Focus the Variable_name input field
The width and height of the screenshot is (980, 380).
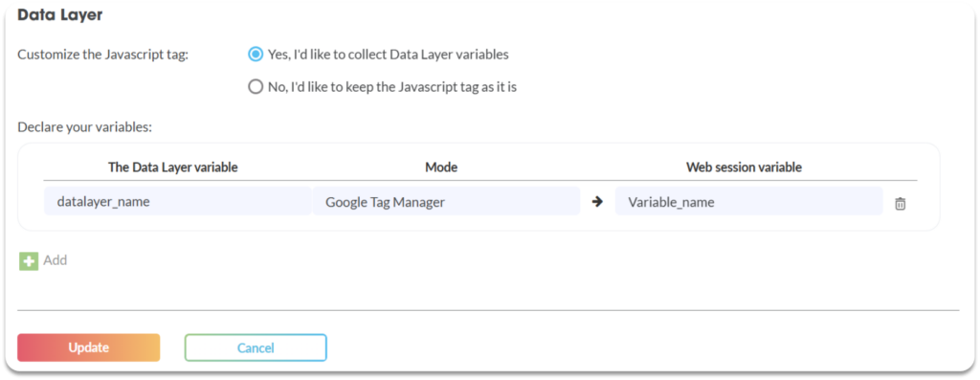coord(748,201)
